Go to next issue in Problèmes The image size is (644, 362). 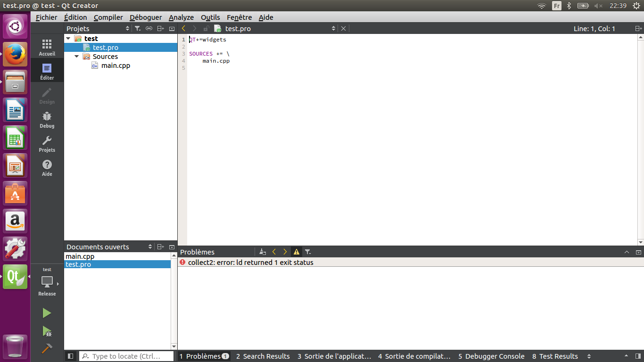coord(285,252)
